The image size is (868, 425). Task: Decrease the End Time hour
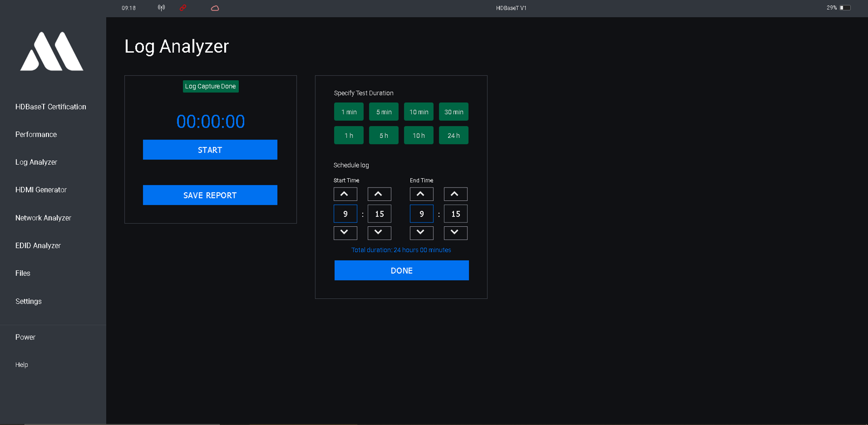tap(421, 233)
